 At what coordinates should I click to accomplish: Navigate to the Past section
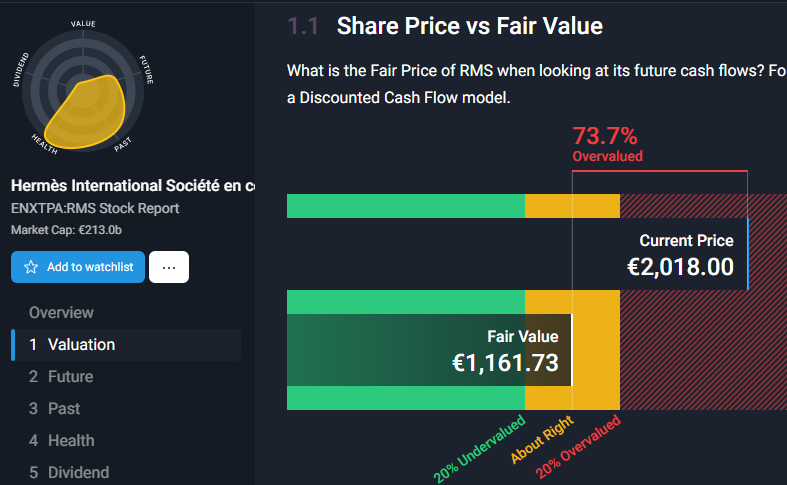tap(54, 409)
